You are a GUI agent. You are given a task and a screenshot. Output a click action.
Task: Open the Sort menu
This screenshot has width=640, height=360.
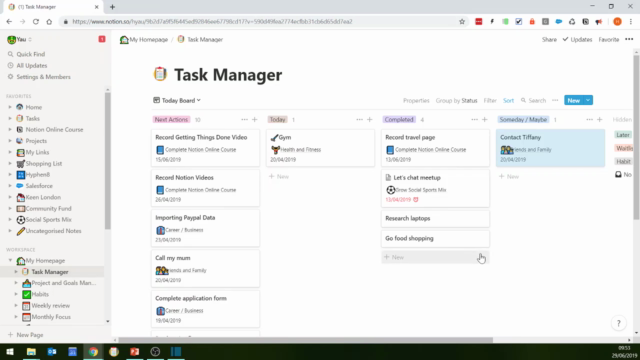(508, 100)
